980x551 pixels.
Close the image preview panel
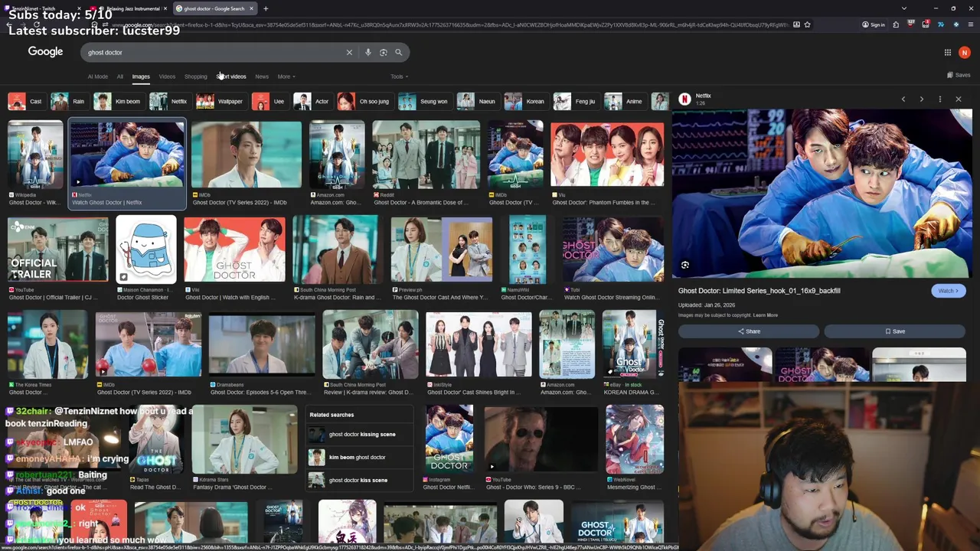click(959, 99)
